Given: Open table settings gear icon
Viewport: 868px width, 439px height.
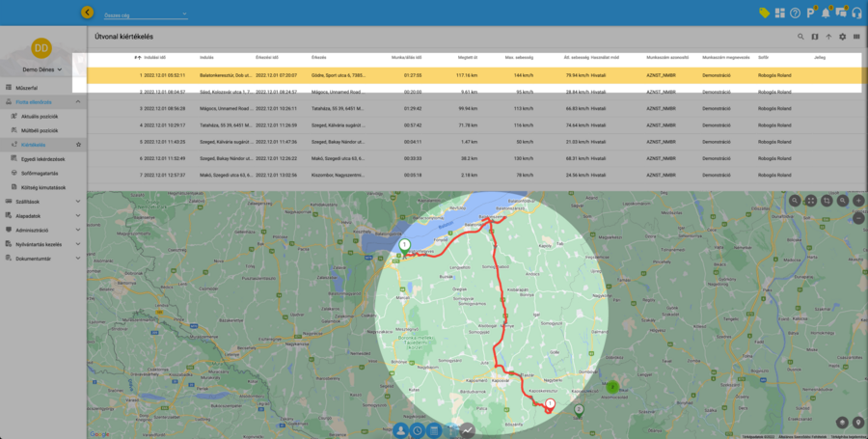Looking at the screenshot, I should pyautogui.click(x=842, y=37).
